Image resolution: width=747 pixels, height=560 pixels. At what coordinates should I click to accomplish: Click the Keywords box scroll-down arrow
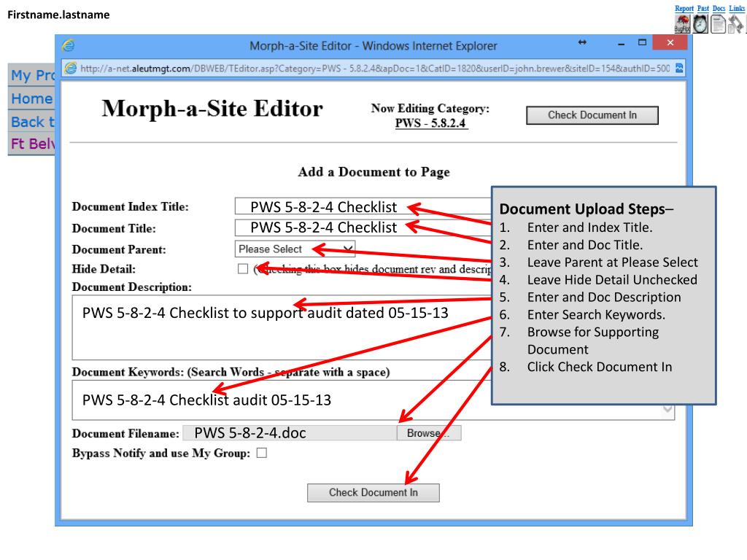tap(667, 409)
